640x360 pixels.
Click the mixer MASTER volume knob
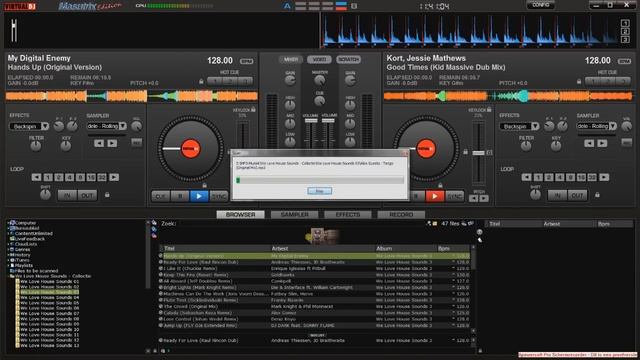point(320,81)
